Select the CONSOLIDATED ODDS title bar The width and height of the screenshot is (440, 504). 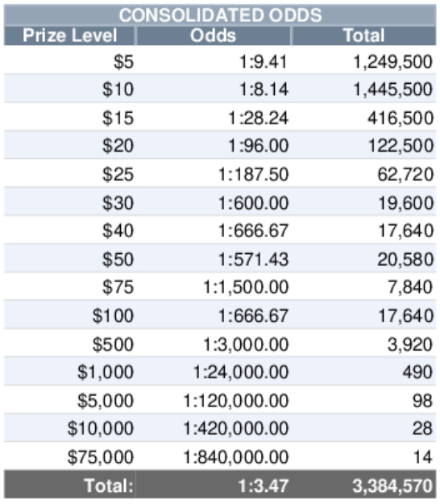(x=220, y=15)
